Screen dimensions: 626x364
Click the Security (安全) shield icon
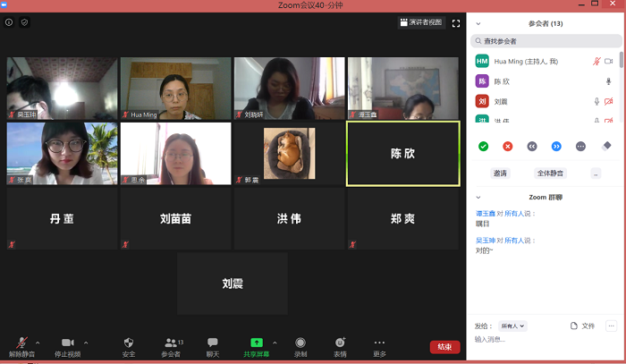pyautogui.click(x=129, y=343)
